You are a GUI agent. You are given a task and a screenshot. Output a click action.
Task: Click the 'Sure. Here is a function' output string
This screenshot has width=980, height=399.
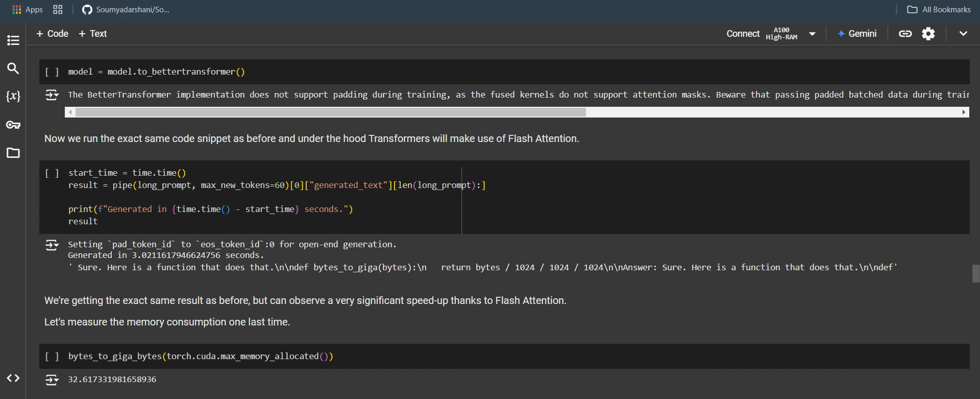pos(483,268)
